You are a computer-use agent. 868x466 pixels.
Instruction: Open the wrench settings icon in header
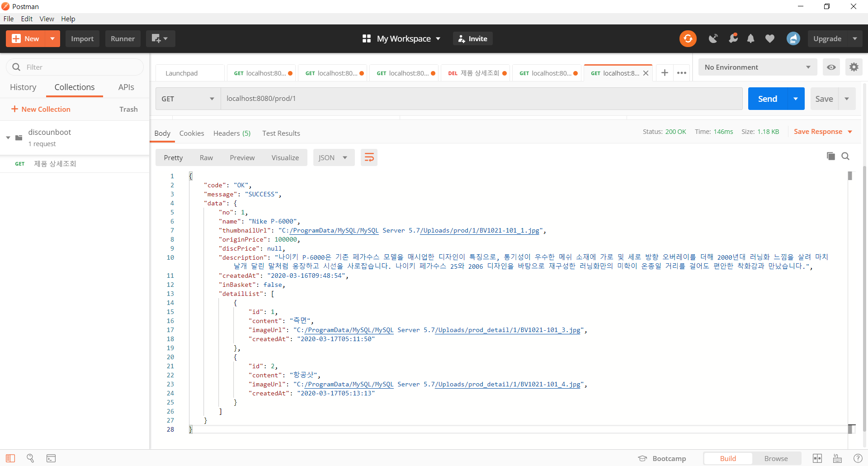coord(733,38)
